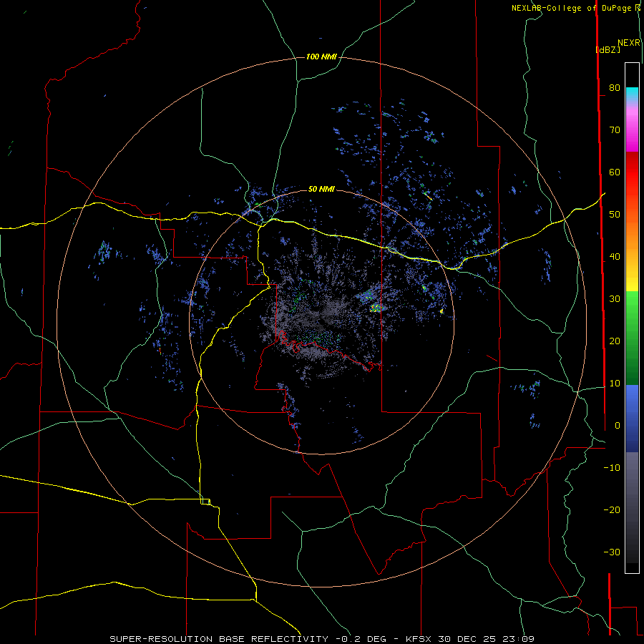Viewport: 644px width, 644px height.
Task: Click the Super-Resolution Base Reflectivity caption text
Action: pyautogui.click(x=219, y=639)
